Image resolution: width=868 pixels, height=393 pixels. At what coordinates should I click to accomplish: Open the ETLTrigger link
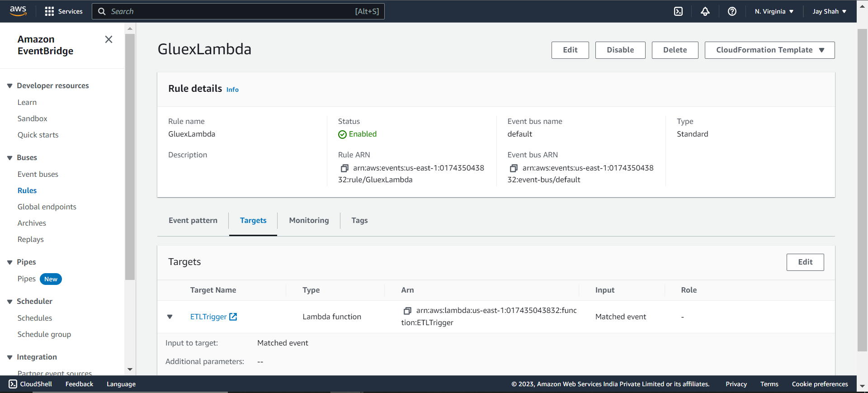click(208, 317)
